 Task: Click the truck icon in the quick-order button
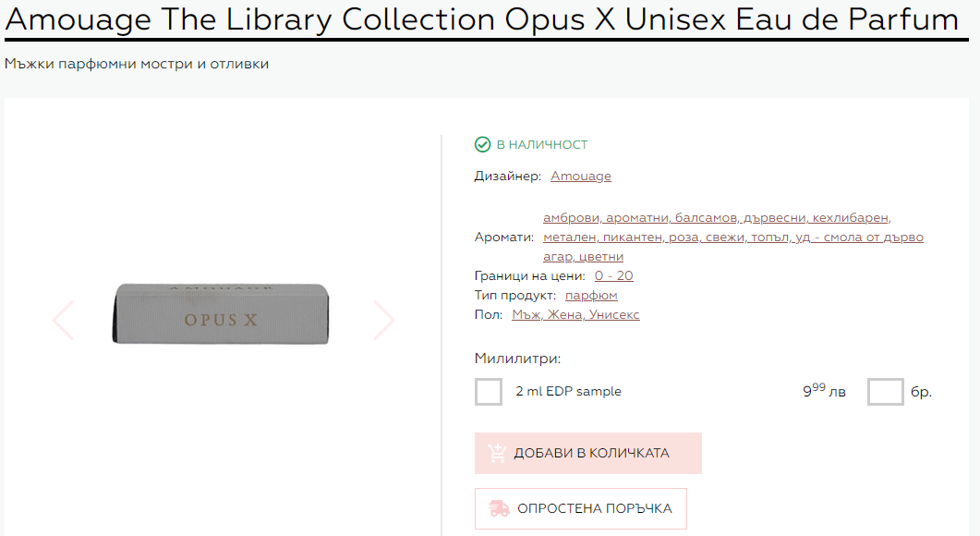[499, 508]
